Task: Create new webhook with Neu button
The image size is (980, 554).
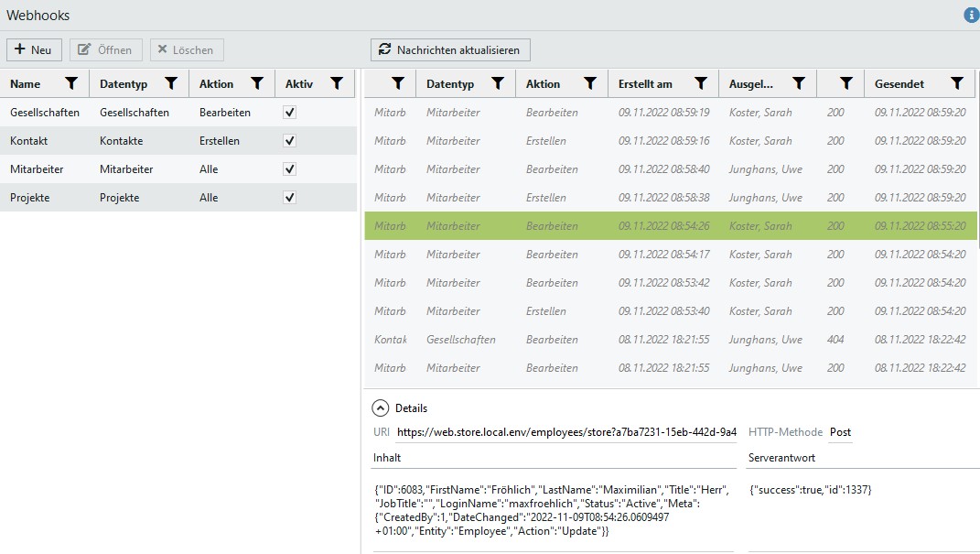Action: [34, 49]
